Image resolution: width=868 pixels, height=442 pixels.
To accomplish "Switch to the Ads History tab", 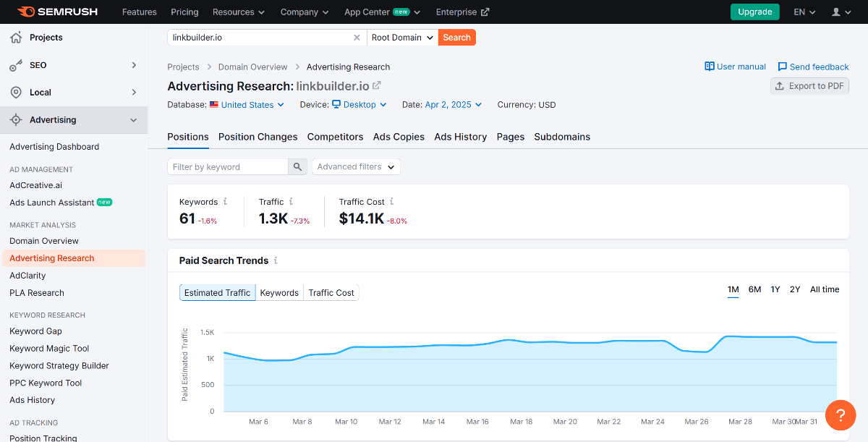I will (461, 137).
